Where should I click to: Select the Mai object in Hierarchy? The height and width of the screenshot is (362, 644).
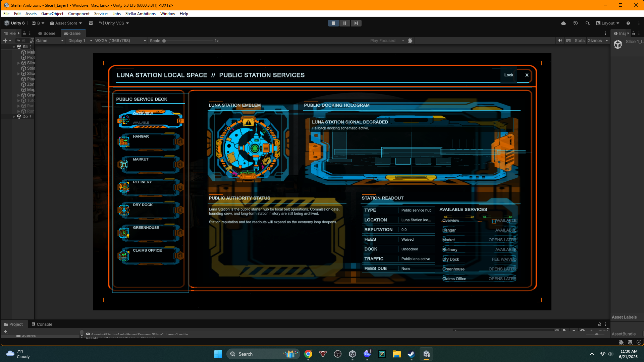point(28,52)
